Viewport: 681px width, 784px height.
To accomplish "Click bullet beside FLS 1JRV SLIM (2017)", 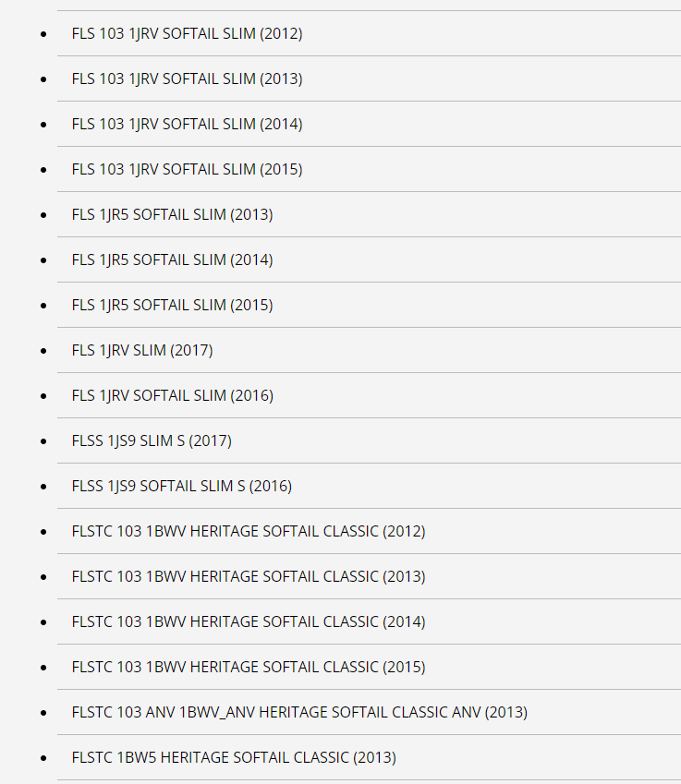I will tap(43, 351).
